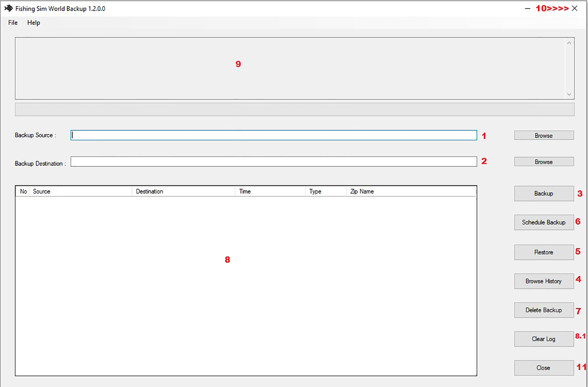Click the progress bar below the log
This screenshot has height=387, width=588.
pos(294,109)
